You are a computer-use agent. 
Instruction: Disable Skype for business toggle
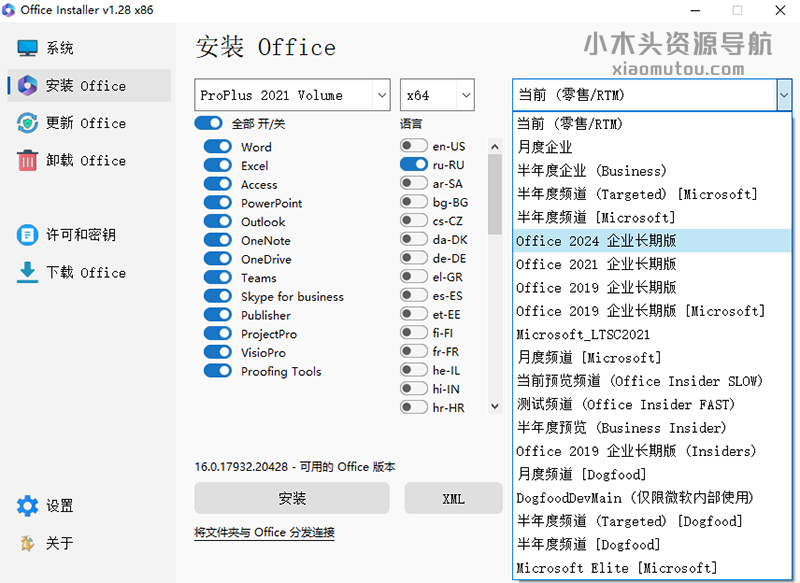(x=218, y=296)
